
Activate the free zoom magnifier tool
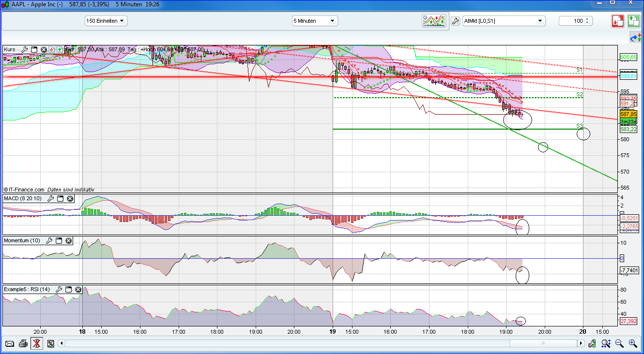pyautogui.click(x=605, y=343)
